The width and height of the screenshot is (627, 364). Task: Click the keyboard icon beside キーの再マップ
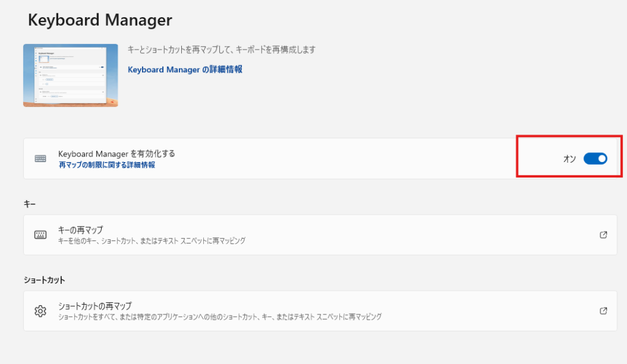(x=40, y=235)
